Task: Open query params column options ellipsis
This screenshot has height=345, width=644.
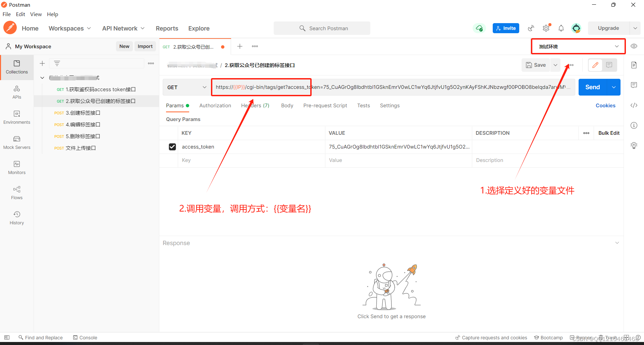Action: tap(586, 133)
